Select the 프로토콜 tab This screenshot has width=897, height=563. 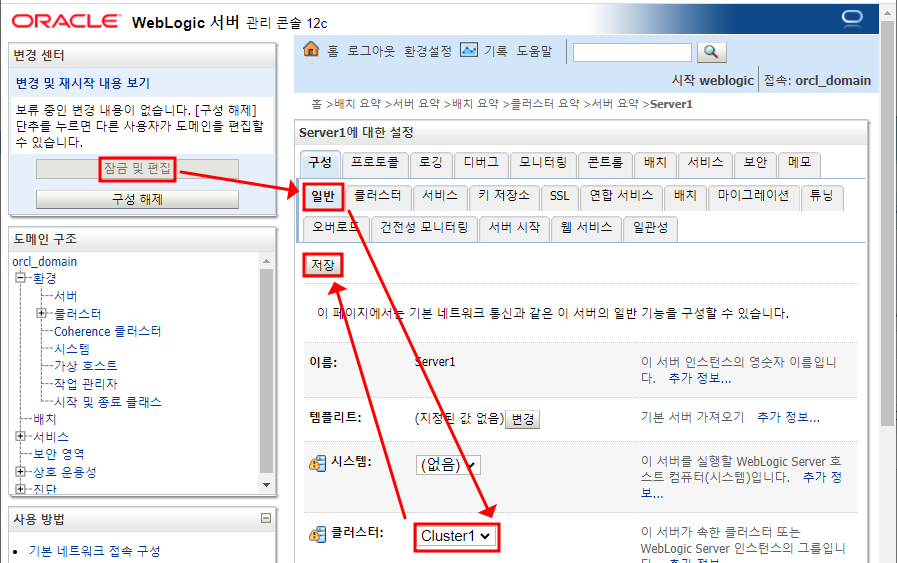coord(375,164)
